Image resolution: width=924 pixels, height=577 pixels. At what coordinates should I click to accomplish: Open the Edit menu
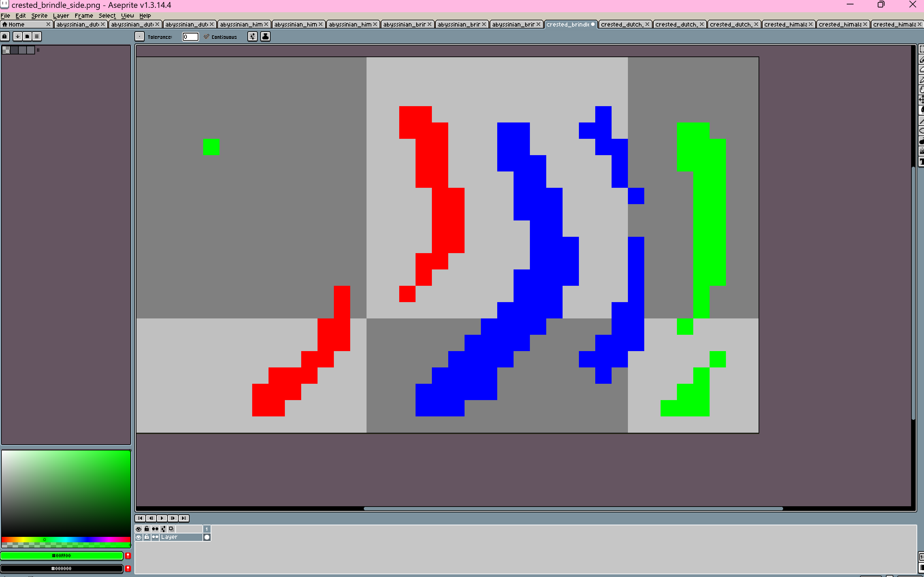(21, 16)
